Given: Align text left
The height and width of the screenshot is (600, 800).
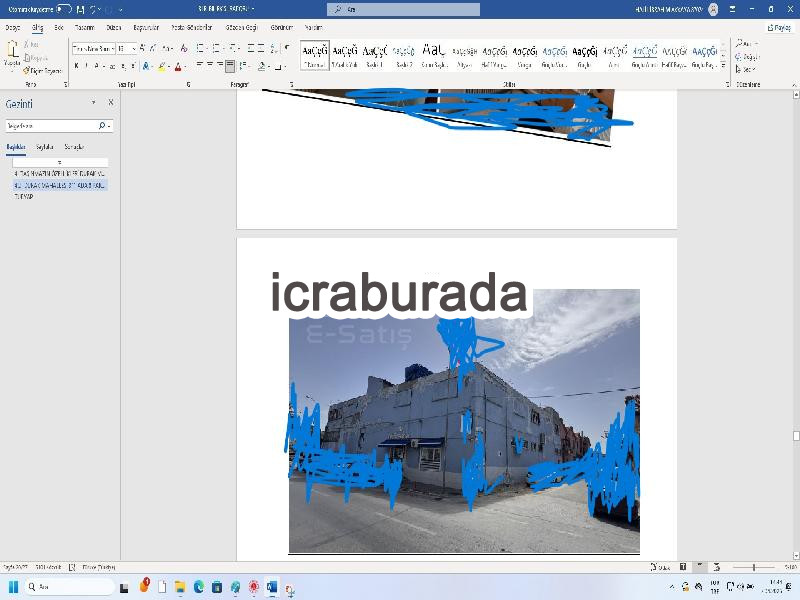Looking at the screenshot, I should (199, 65).
